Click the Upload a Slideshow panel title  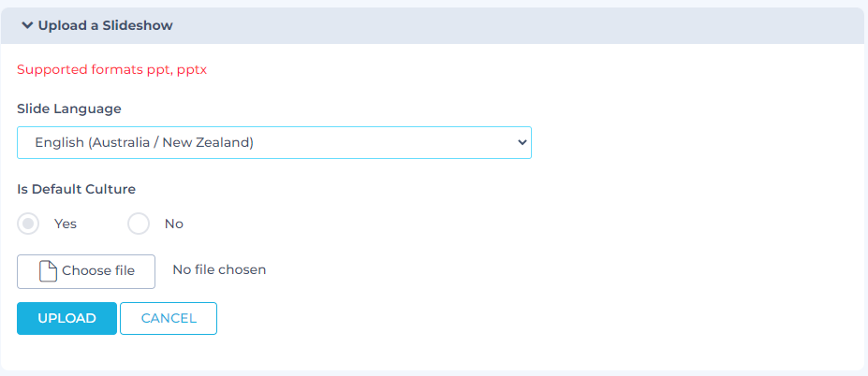point(105,26)
